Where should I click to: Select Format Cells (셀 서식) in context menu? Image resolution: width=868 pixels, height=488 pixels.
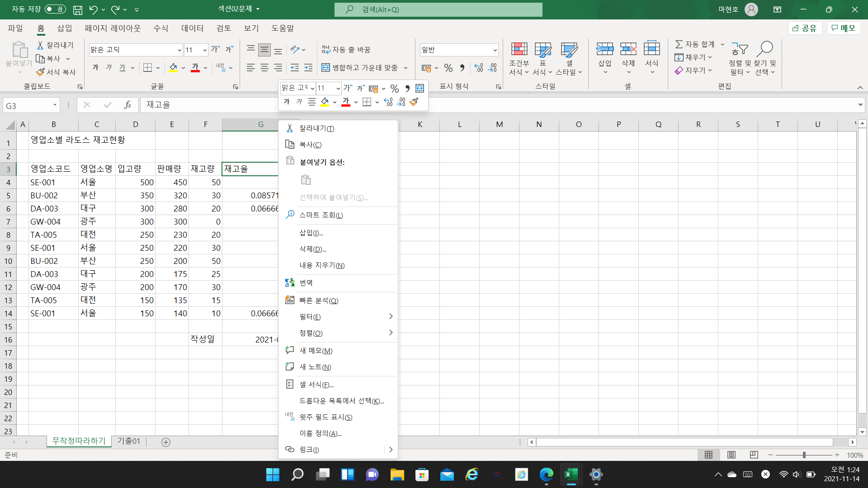pyautogui.click(x=316, y=385)
